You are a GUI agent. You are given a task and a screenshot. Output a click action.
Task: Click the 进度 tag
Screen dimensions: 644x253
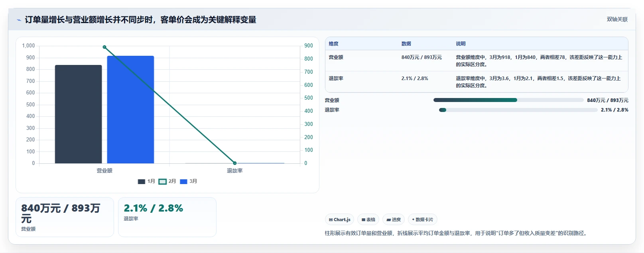(x=394, y=220)
